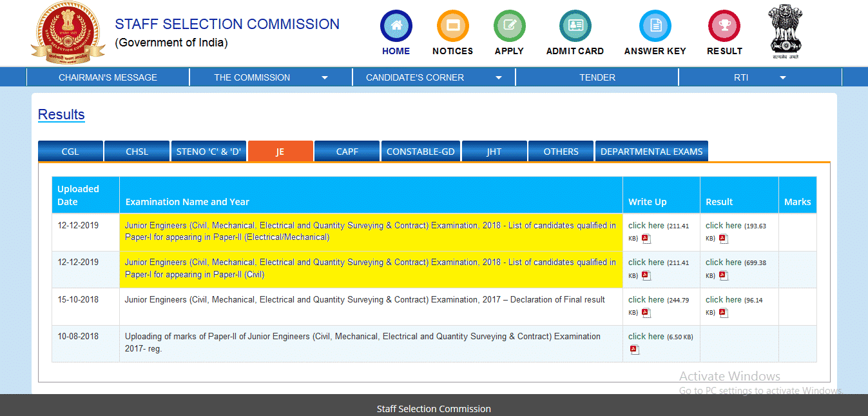Open the Results heading link
The image size is (868, 416).
[x=61, y=115]
